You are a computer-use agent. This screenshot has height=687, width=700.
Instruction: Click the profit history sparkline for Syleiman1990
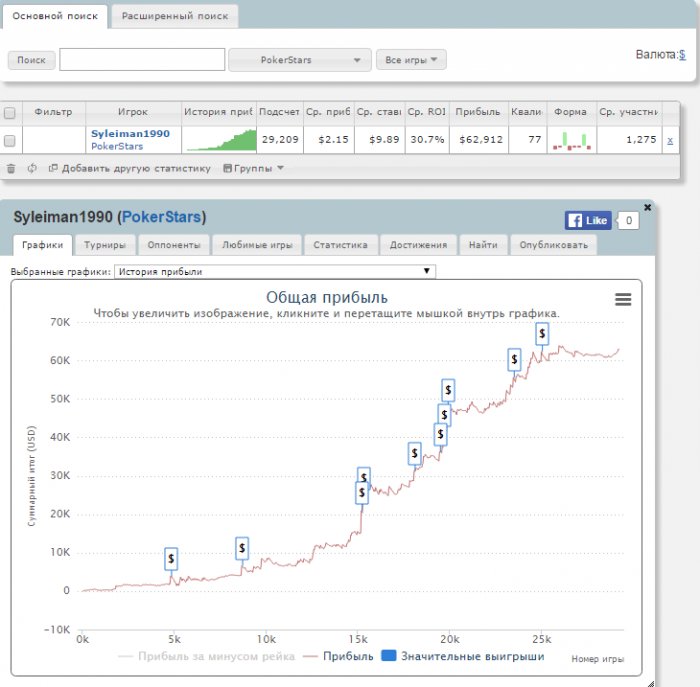tap(219, 140)
